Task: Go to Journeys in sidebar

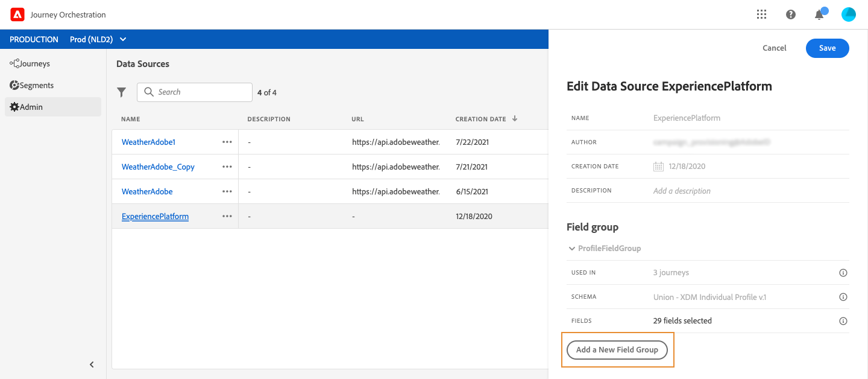Action: click(x=34, y=63)
